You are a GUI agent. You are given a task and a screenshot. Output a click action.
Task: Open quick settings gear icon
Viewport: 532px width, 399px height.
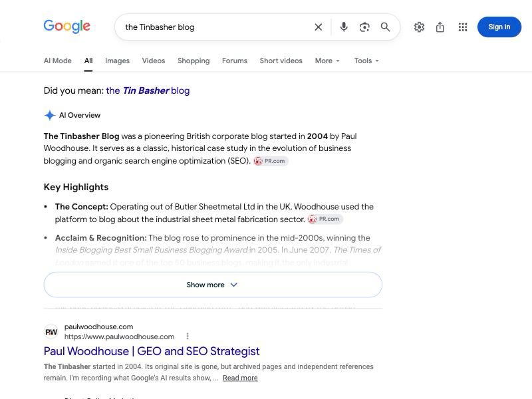coord(419,27)
